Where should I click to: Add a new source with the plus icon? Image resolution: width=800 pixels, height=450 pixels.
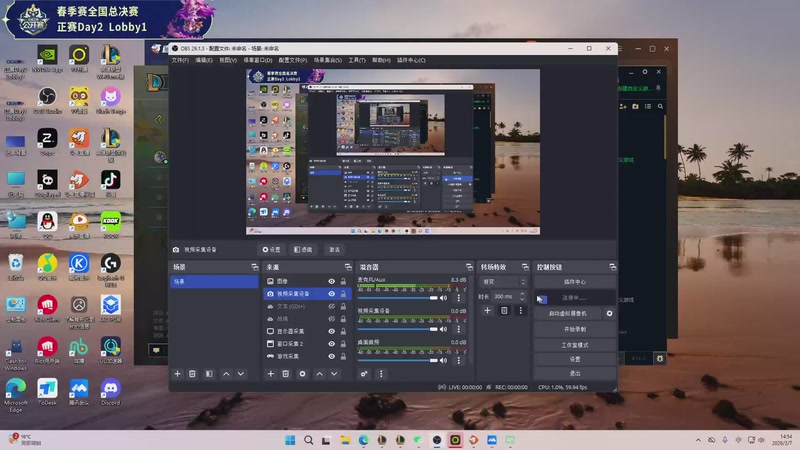click(x=270, y=374)
